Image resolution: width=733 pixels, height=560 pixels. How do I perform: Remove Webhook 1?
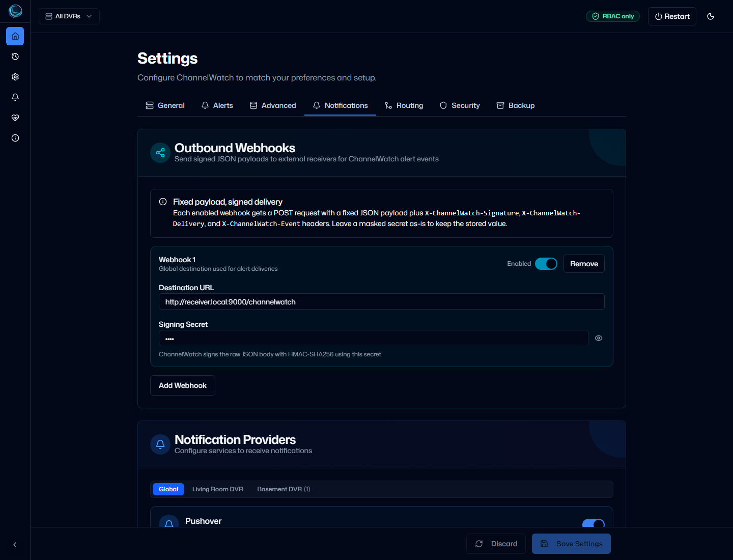(x=584, y=264)
